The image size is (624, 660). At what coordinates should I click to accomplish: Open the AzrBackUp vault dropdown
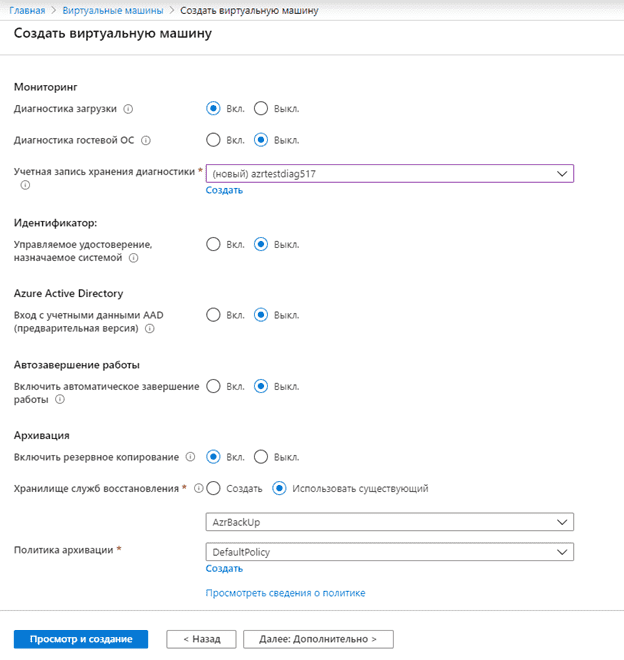click(389, 522)
